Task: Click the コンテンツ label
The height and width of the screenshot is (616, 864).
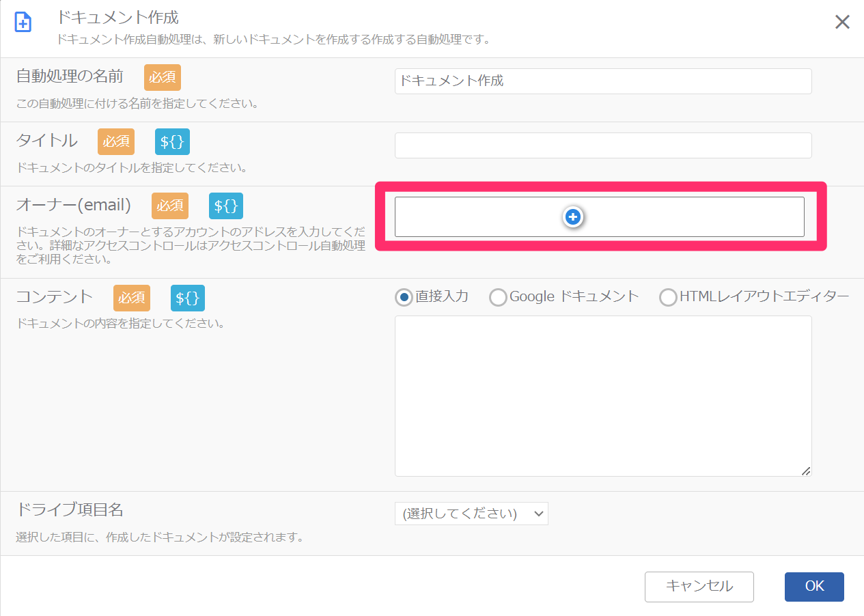Action: [54, 297]
